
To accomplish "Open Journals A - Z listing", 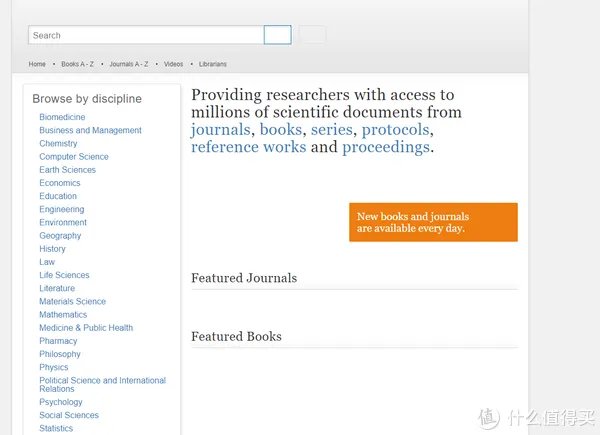I will point(129,64).
